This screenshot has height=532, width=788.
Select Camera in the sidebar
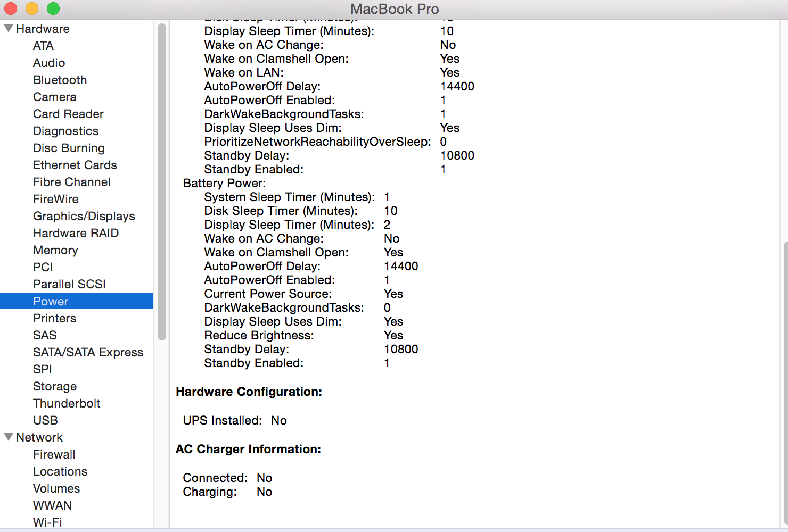point(54,97)
